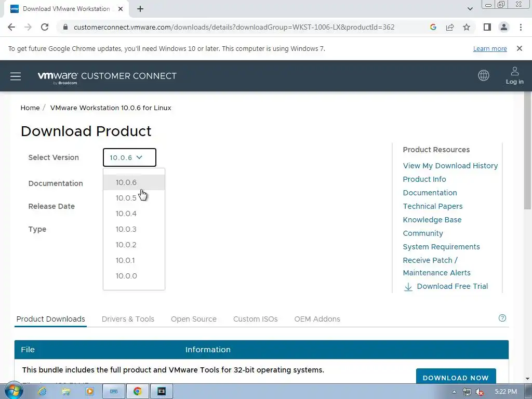Open Windows Explorer from taskbar

coord(66,392)
